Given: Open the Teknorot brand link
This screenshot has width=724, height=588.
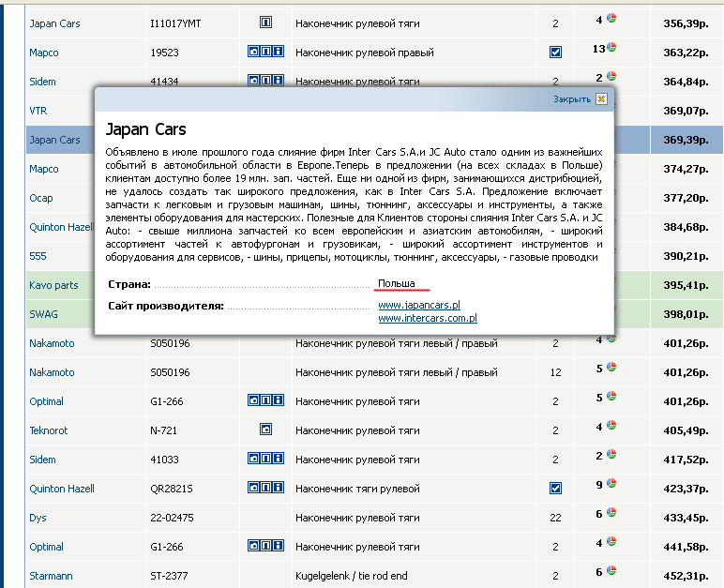Looking at the screenshot, I should [49, 430].
